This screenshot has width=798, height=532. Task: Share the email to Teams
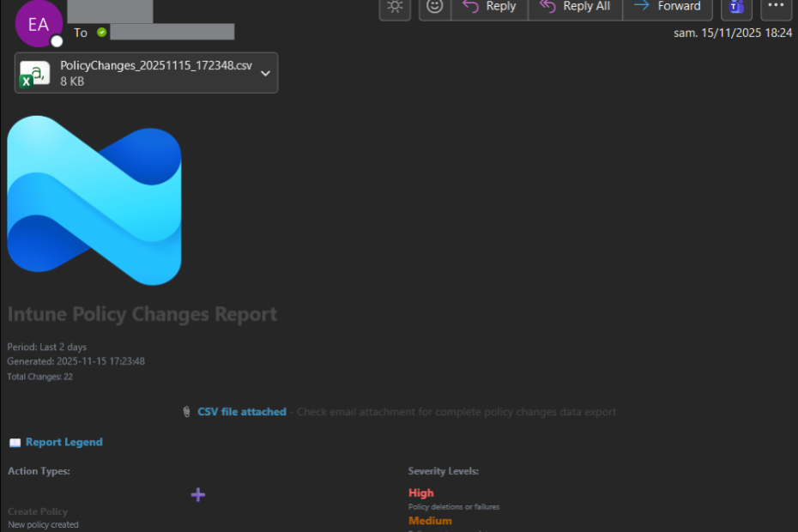click(x=735, y=7)
